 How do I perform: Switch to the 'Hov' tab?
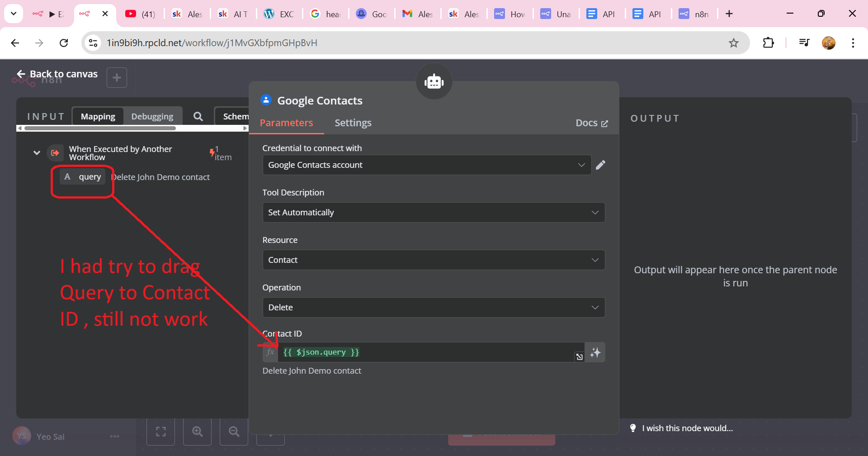(x=509, y=14)
